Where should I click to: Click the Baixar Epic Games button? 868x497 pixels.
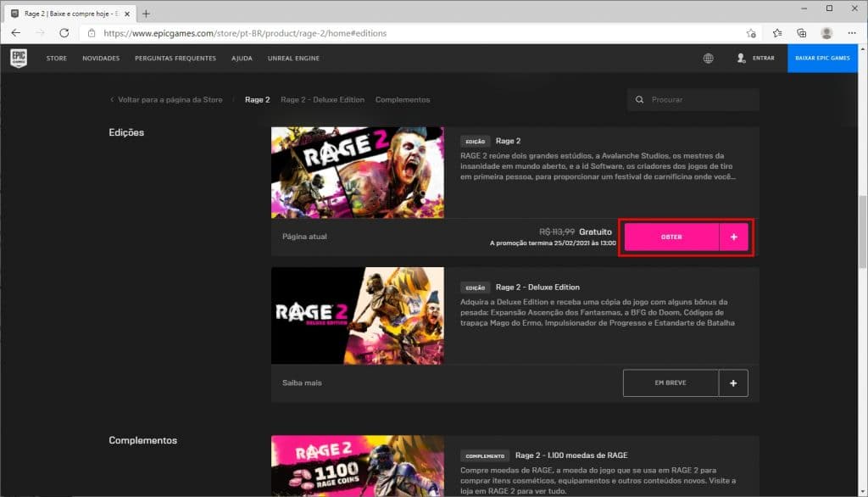(x=822, y=59)
